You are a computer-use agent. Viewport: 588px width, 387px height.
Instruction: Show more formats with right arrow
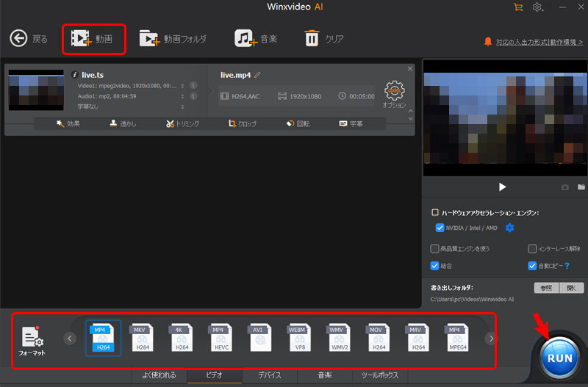click(x=491, y=339)
